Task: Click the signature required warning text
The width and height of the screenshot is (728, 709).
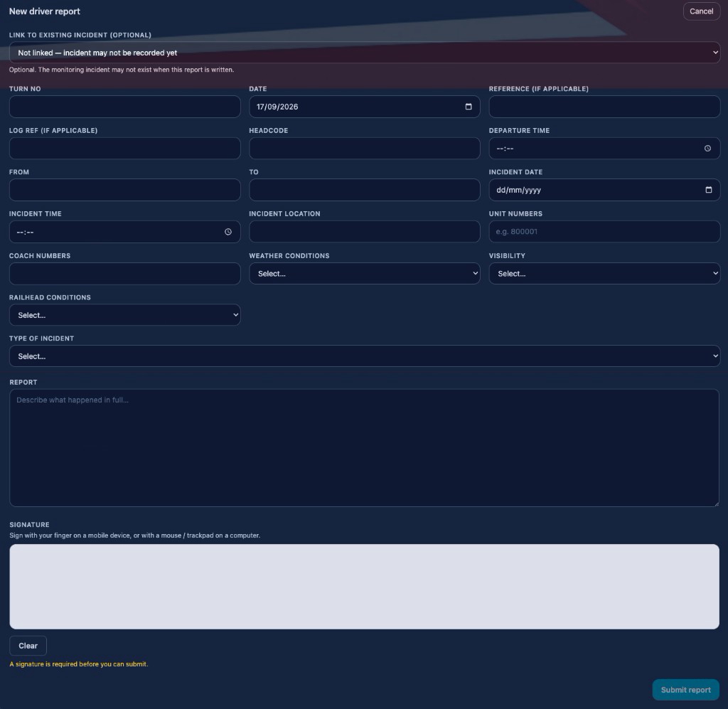Action: 78,664
